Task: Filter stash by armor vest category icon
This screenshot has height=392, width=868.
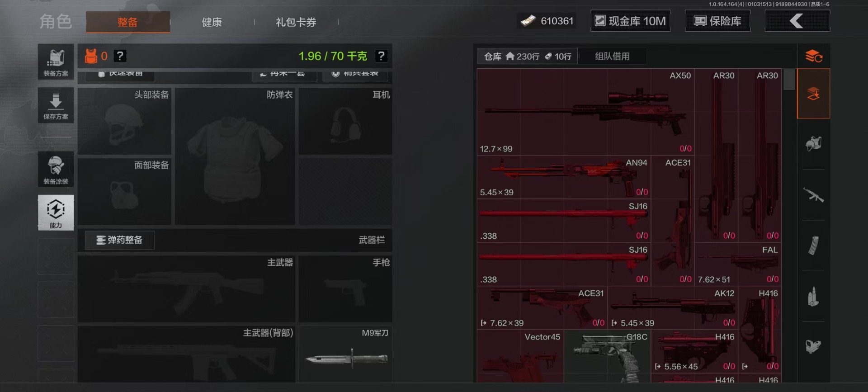Action: click(813, 144)
